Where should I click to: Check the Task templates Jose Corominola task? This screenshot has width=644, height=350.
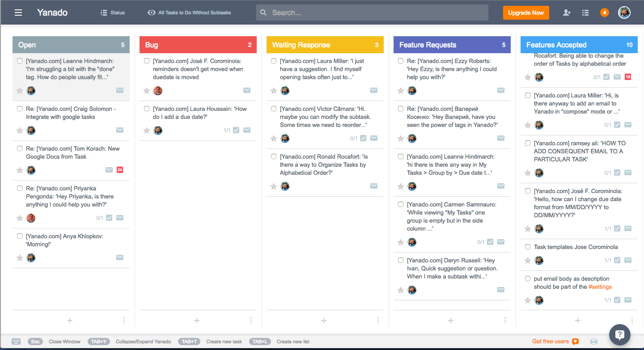click(x=528, y=247)
